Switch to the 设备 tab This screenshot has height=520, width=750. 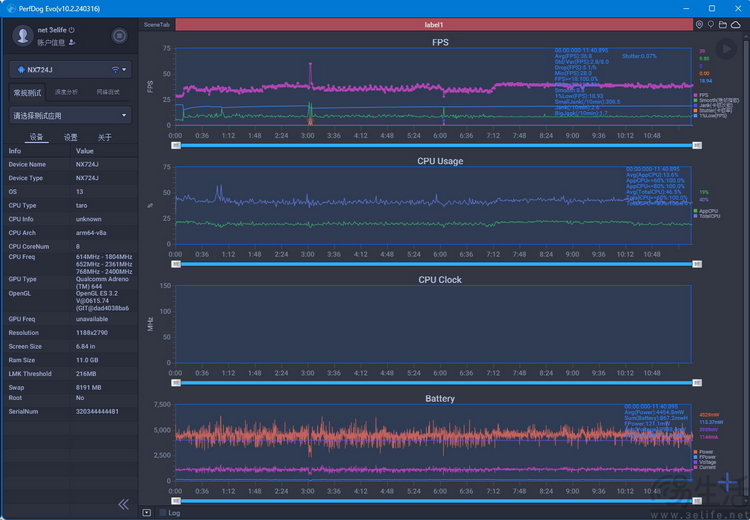[36, 137]
